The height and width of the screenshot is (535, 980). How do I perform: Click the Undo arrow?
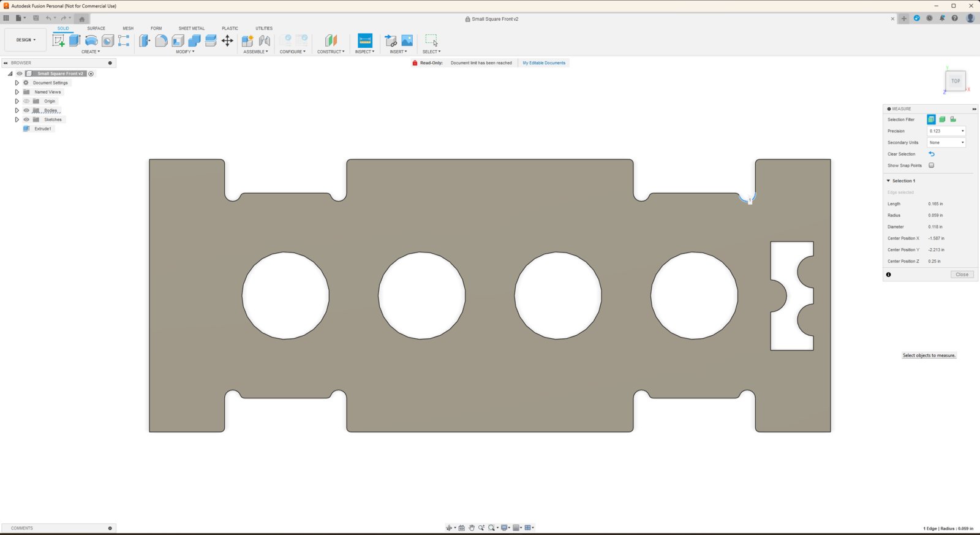click(48, 18)
